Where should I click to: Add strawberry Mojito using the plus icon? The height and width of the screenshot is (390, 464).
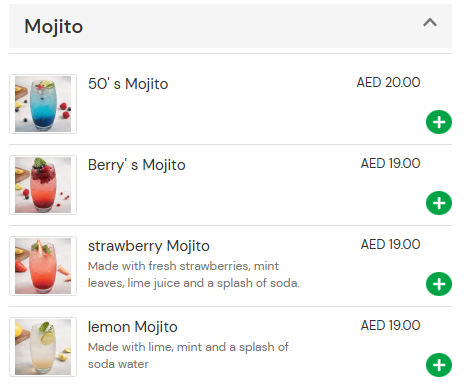(439, 284)
